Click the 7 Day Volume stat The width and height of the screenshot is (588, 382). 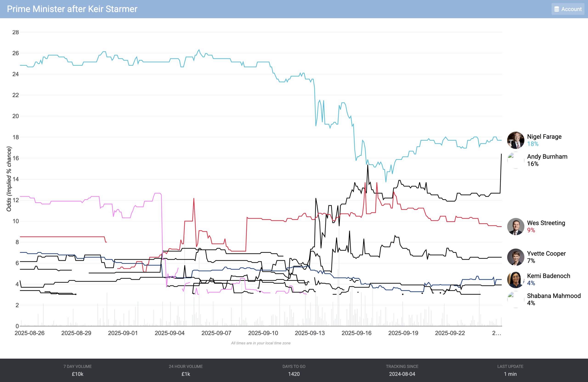tap(78, 370)
